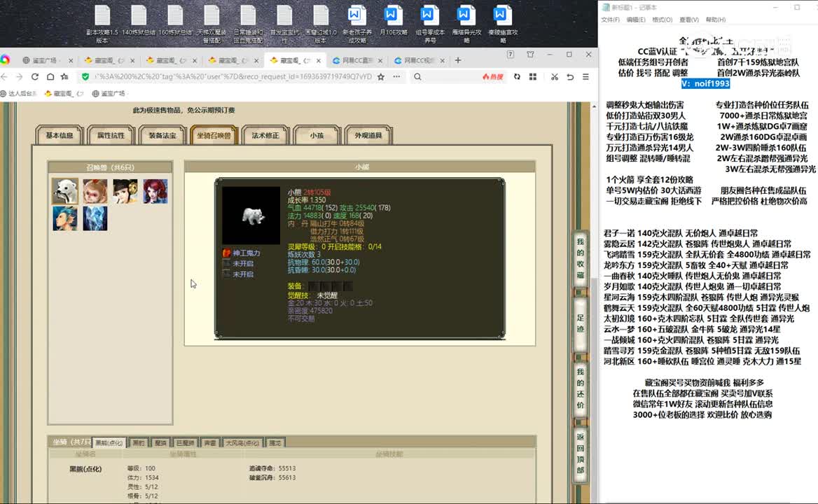Image resolution: width=818 pixels, height=504 pixels.
Task: Click the browser apps grid icon
Action: pyautogui.click(x=533, y=76)
